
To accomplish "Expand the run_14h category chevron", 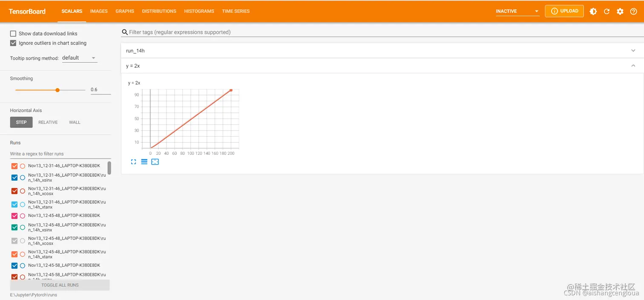I will (633, 51).
